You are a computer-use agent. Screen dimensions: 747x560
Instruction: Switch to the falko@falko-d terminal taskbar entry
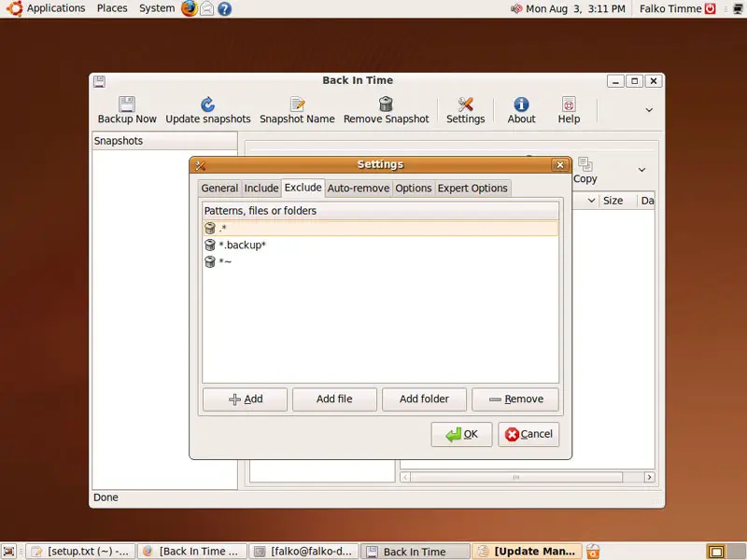click(303, 552)
